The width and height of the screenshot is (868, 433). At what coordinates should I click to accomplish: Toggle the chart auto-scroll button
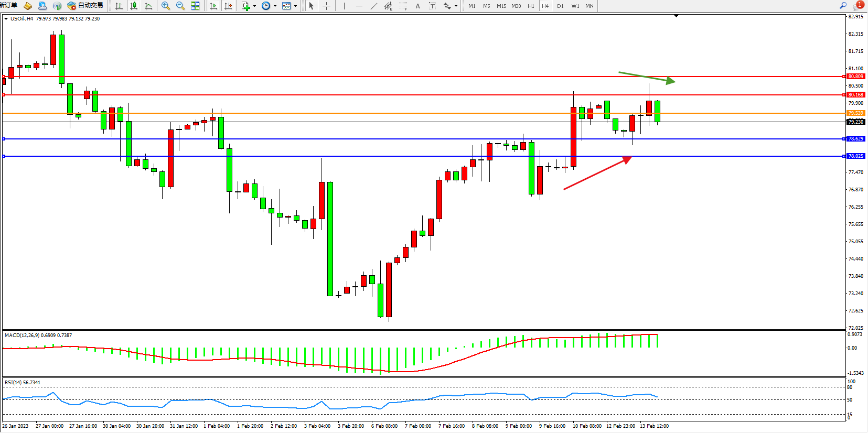click(x=213, y=6)
